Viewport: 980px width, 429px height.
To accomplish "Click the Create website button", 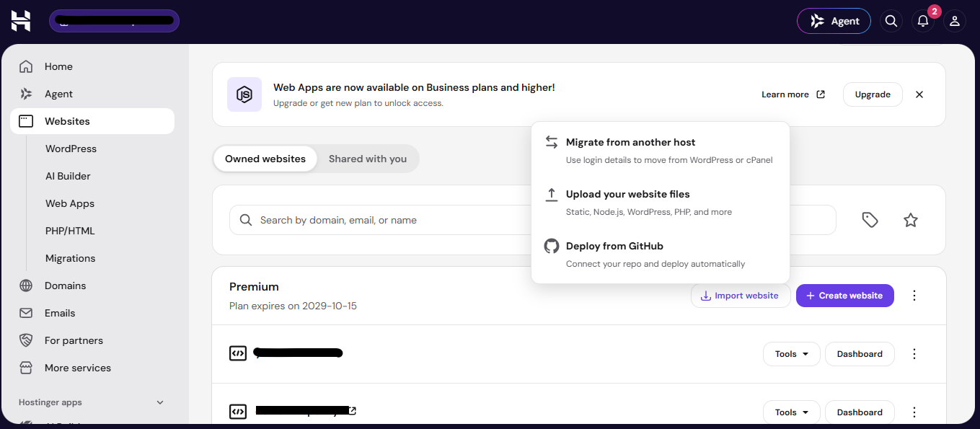I will [845, 296].
